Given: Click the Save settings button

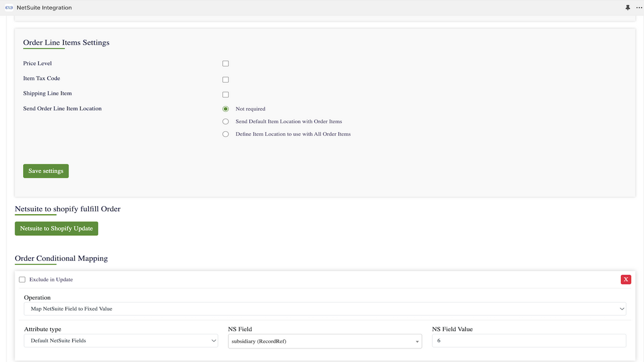Looking at the screenshot, I should pyautogui.click(x=46, y=171).
